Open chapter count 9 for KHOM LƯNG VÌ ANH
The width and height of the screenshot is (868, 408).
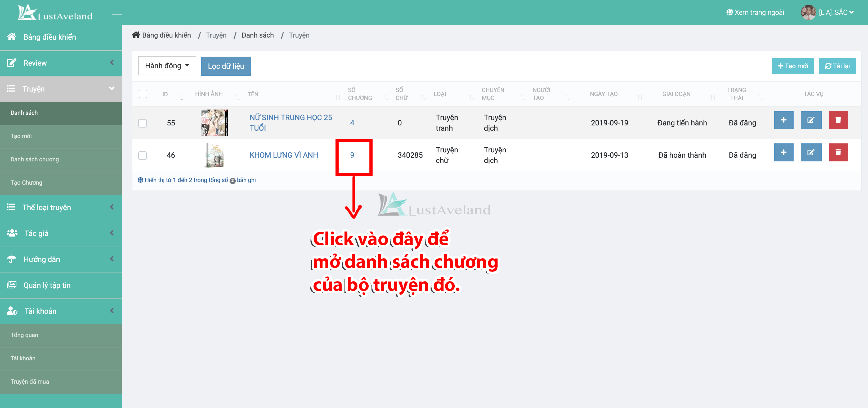click(x=352, y=155)
